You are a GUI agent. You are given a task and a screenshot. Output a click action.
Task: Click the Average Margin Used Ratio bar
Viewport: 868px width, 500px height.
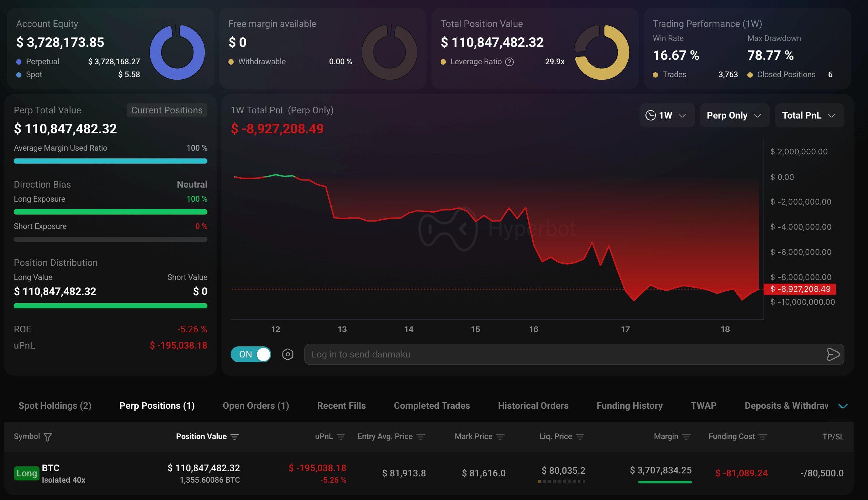pos(110,161)
